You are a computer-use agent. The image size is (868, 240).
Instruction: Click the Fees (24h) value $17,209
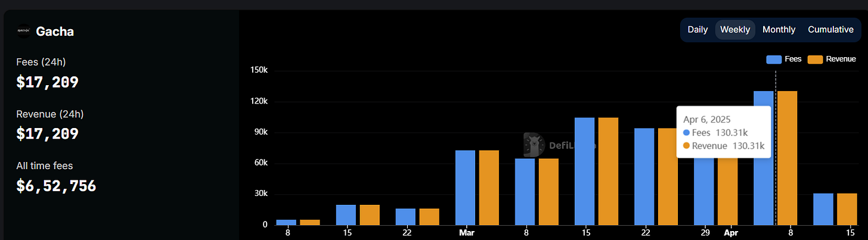(48, 82)
